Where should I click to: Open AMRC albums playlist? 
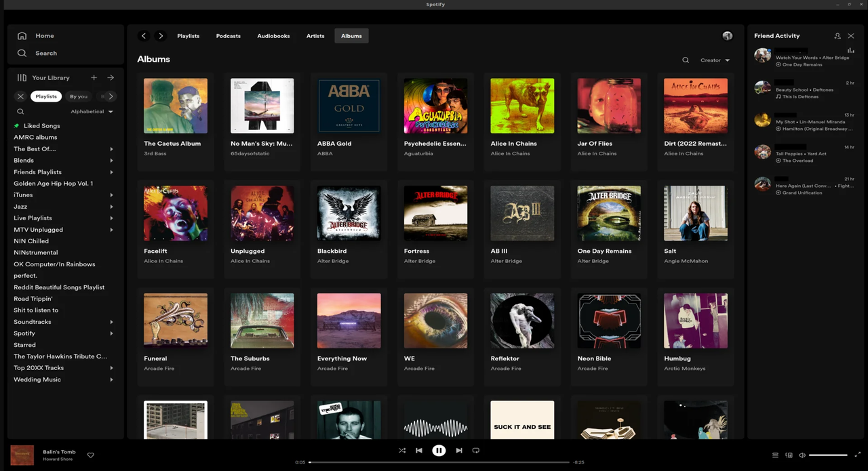tap(35, 138)
